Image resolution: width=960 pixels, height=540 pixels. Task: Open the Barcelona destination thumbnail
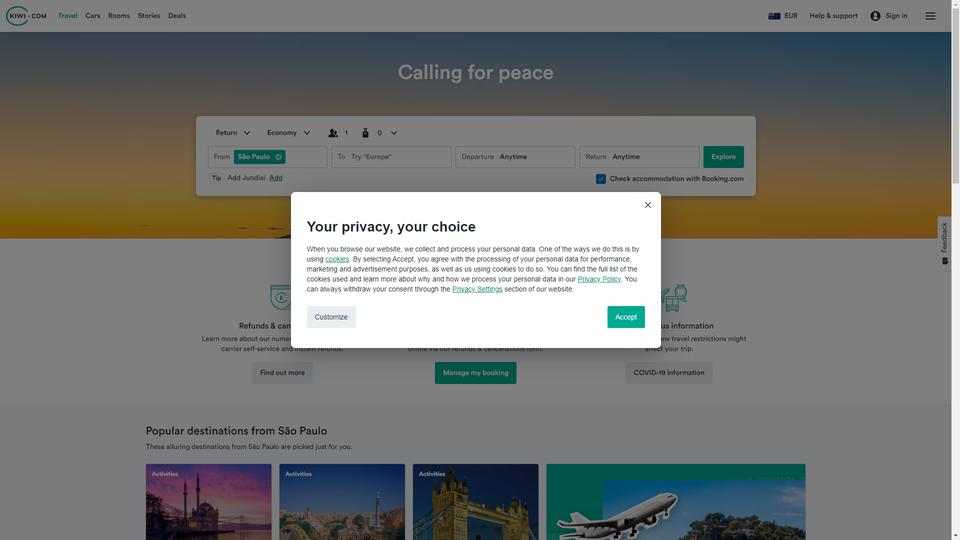[x=342, y=502]
